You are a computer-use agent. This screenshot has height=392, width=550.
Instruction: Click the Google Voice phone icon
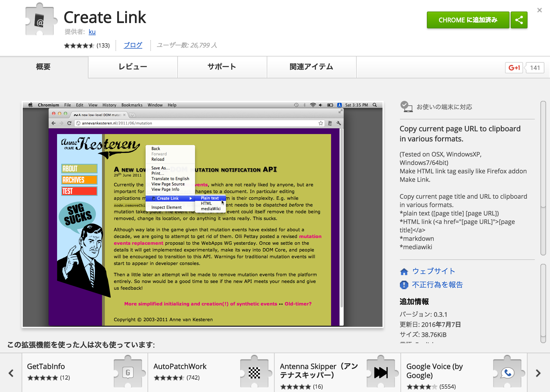tap(507, 373)
